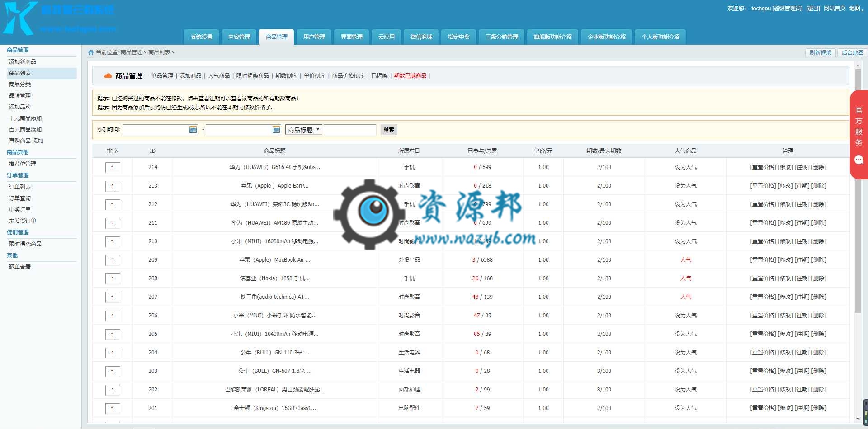868x429 pixels.
Task: Click the scroll-down arrow of the content scrollbar
Action: pos(858,419)
